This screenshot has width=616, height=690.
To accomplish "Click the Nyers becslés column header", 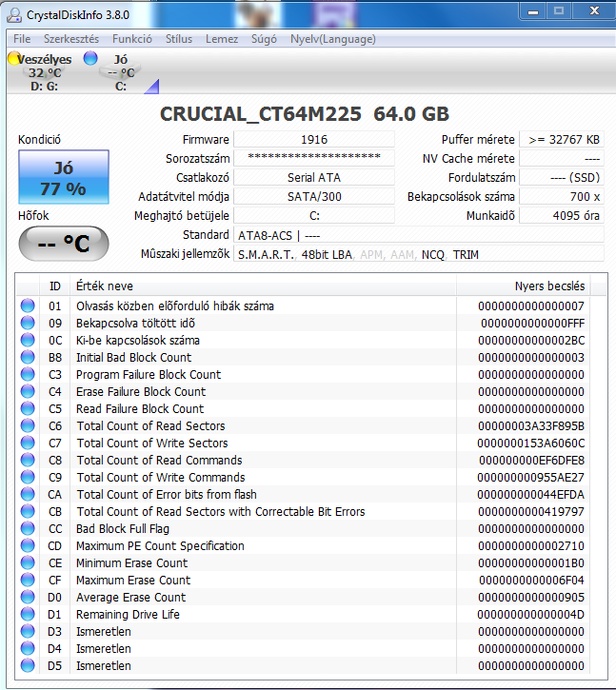I will coord(524,286).
